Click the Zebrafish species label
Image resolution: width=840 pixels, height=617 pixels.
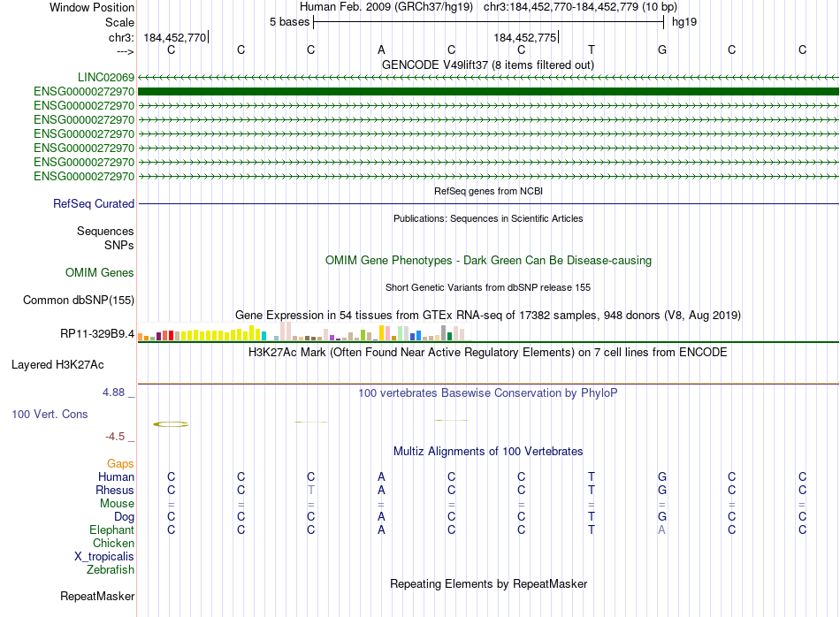click(111, 570)
